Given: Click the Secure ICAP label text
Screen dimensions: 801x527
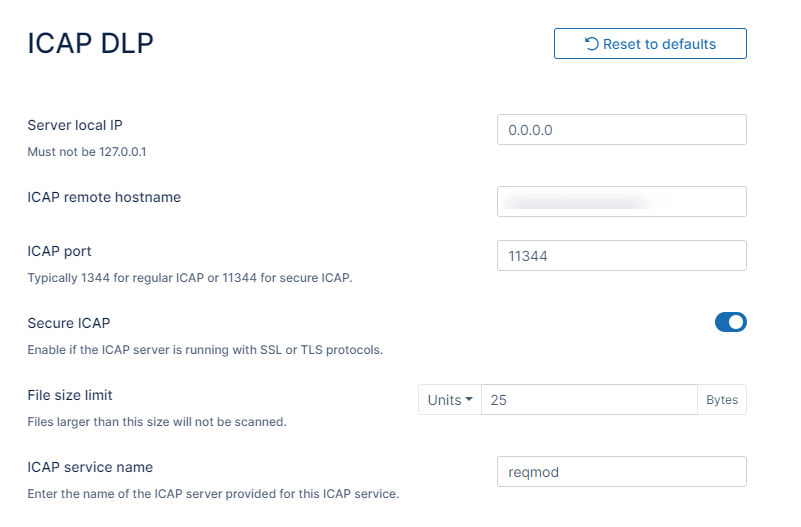Looking at the screenshot, I should (68, 323).
